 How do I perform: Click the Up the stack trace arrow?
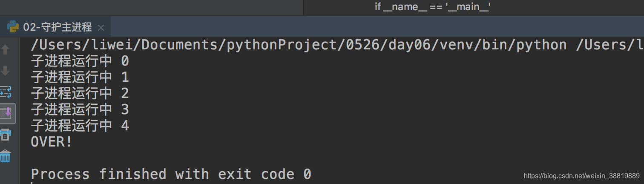(x=5, y=50)
